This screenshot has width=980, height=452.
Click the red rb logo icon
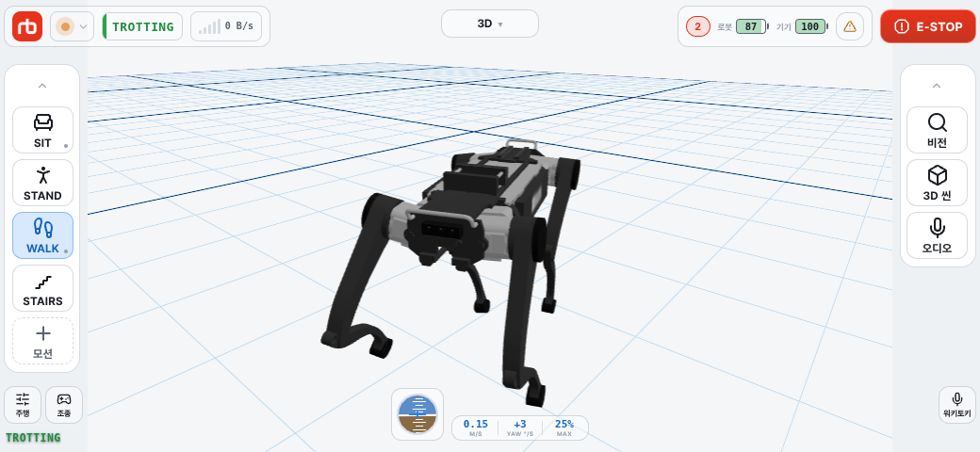[x=27, y=27]
